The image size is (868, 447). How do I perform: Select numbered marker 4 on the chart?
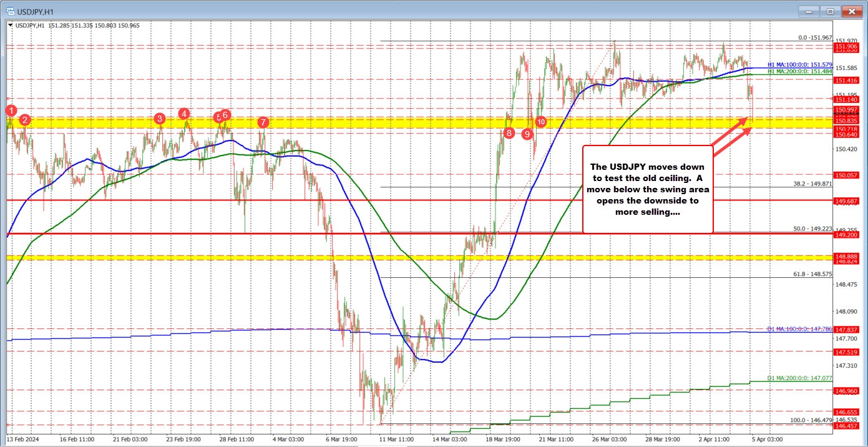pos(183,114)
